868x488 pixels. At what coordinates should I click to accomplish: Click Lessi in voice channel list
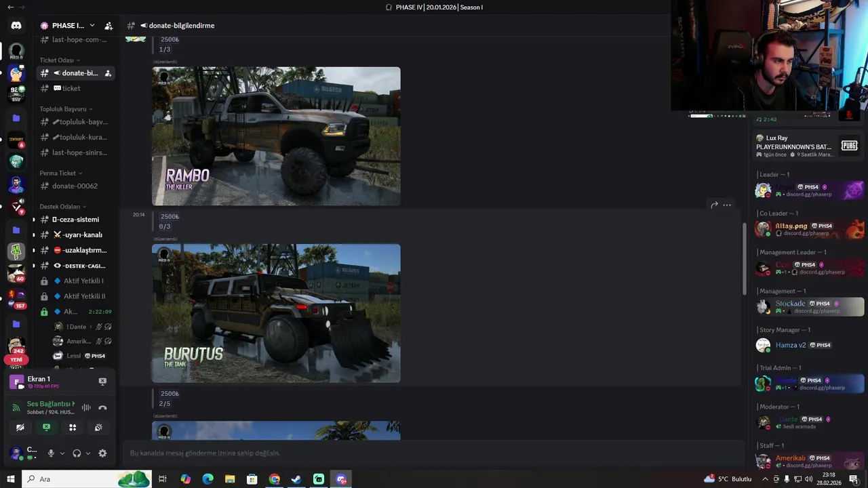(82, 356)
